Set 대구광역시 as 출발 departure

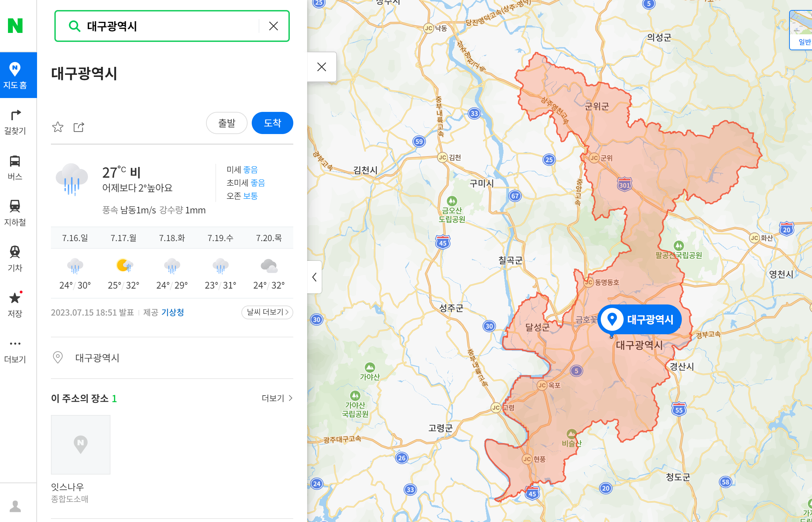(x=226, y=123)
